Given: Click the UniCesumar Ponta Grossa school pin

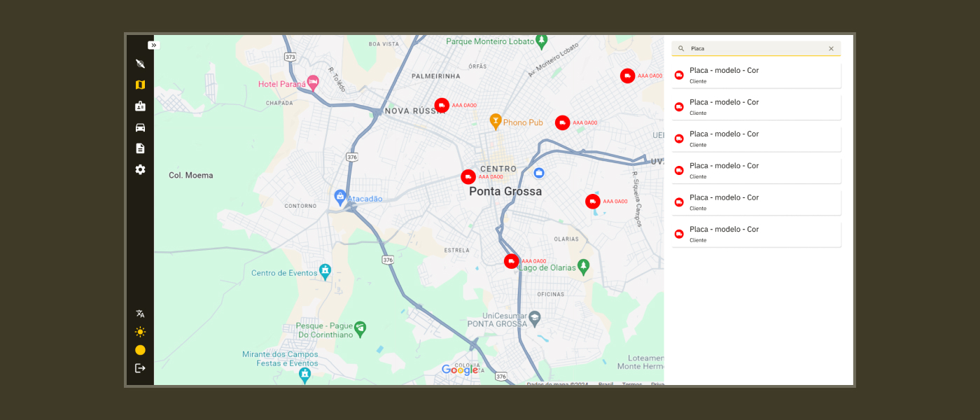Looking at the screenshot, I should [535, 318].
